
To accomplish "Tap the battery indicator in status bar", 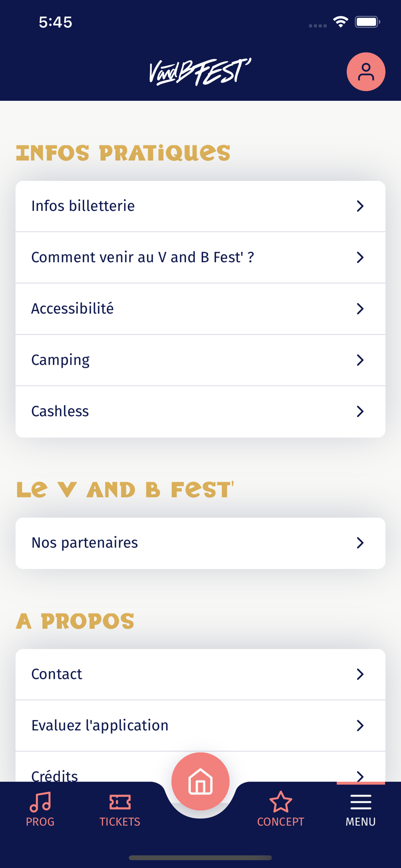I will (x=367, y=22).
